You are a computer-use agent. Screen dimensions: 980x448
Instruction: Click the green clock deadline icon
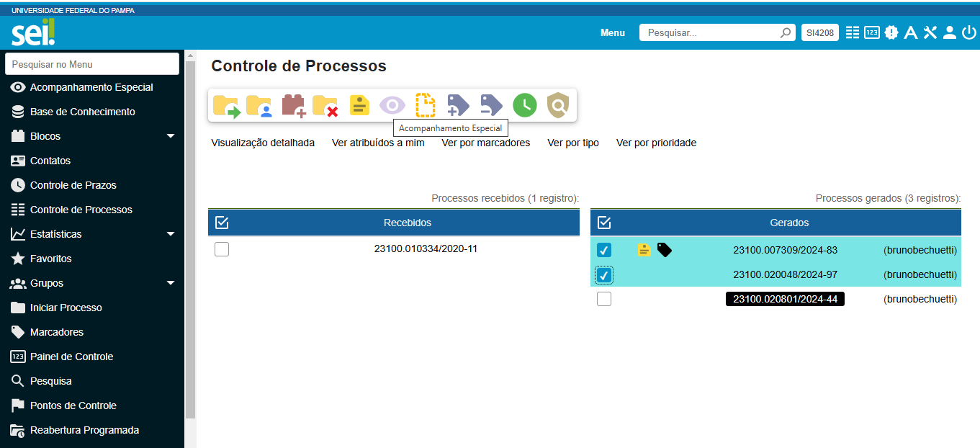pos(525,106)
